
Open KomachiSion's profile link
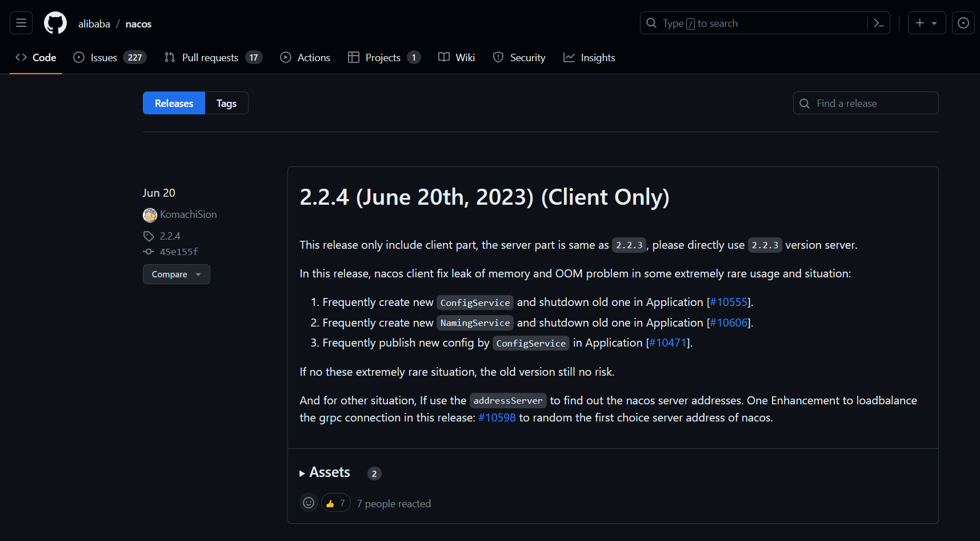pyautogui.click(x=189, y=214)
